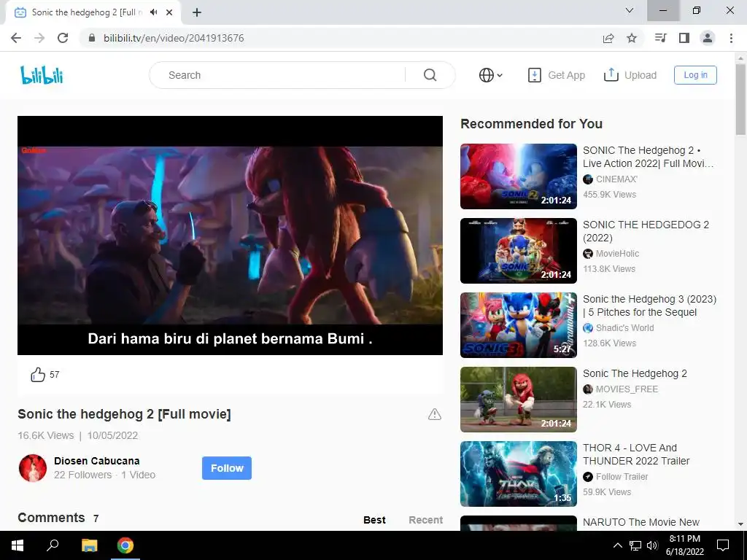747x560 pixels.
Task: Click inside the Search input field
Action: [285, 75]
